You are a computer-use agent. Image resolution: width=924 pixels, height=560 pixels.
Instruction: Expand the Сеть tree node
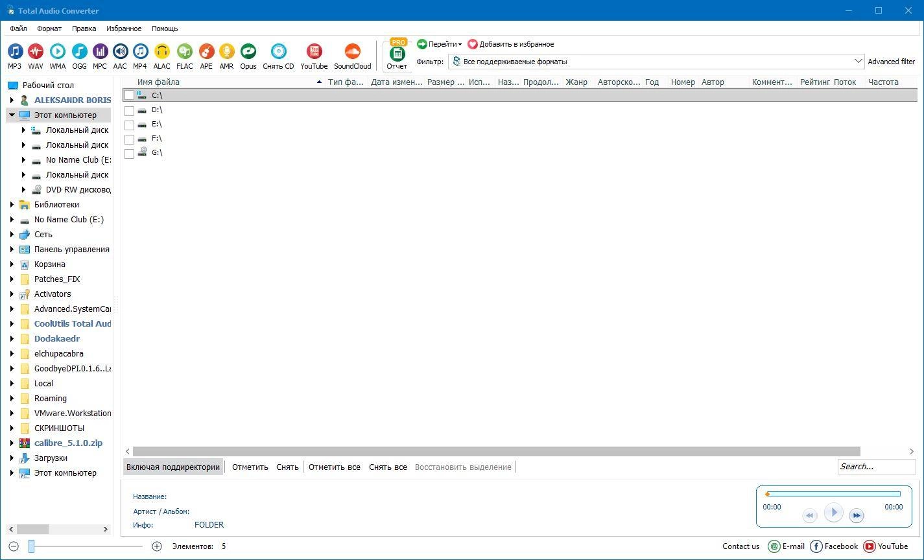(12, 235)
